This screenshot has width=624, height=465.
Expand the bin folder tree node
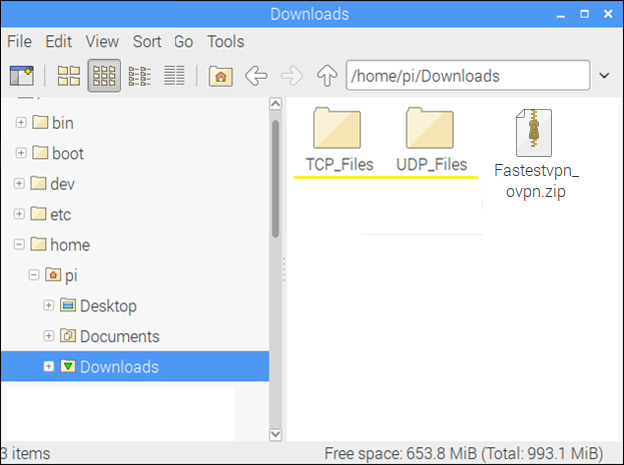[x=21, y=122]
